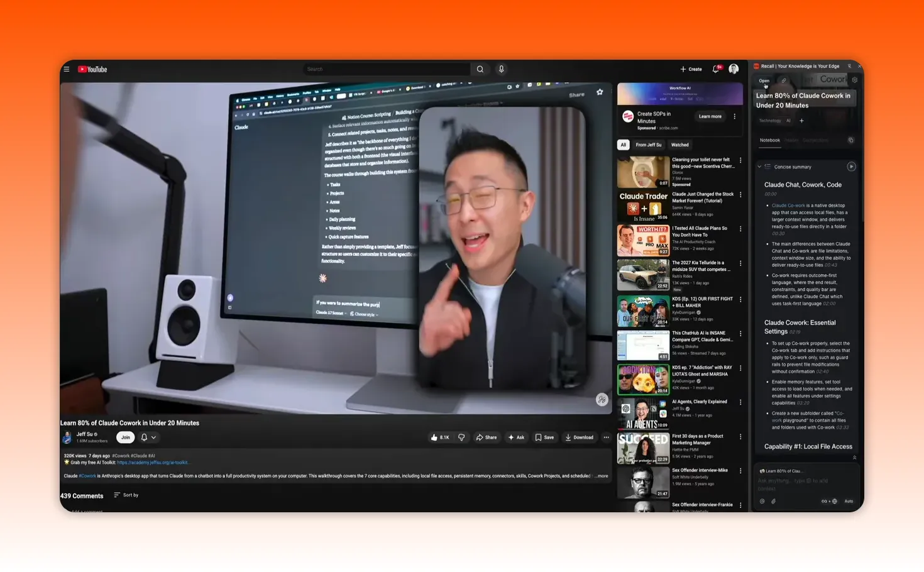The height and width of the screenshot is (572, 924).
Task: Dislike the video with the thumbs-down
Action: point(461,437)
